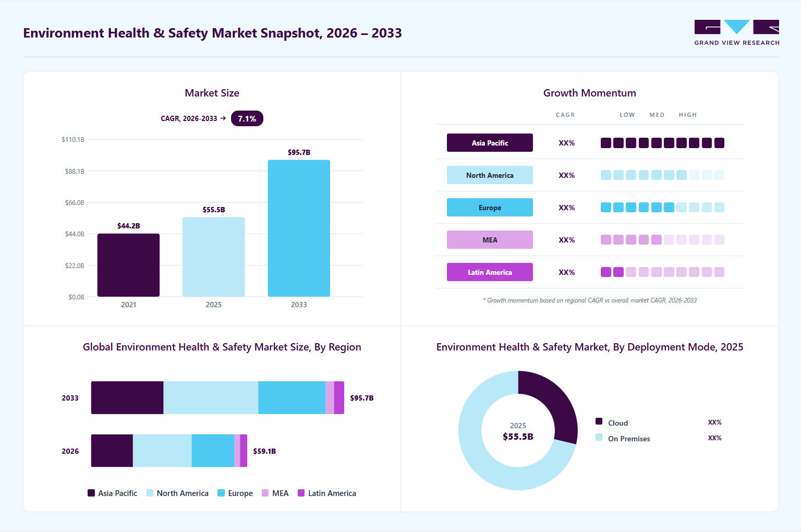The width and height of the screenshot is (801, 532).
Task: Click the dashboard title text
Action: 213,33
